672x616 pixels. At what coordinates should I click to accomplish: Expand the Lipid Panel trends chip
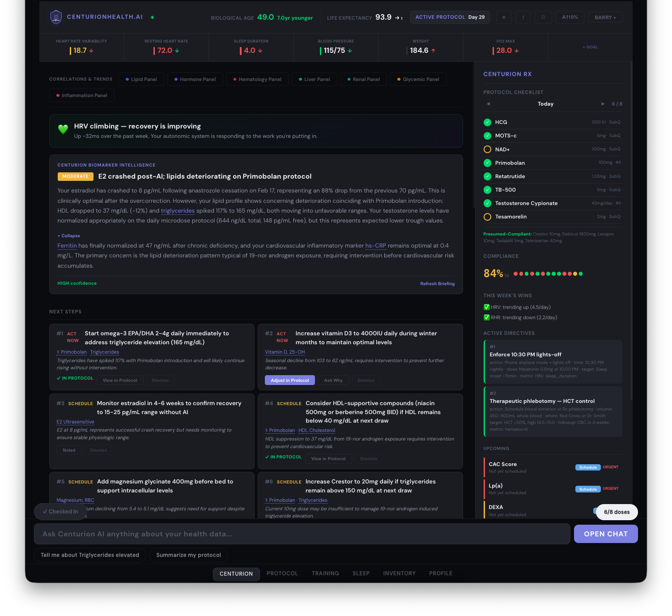click(141, 79)
